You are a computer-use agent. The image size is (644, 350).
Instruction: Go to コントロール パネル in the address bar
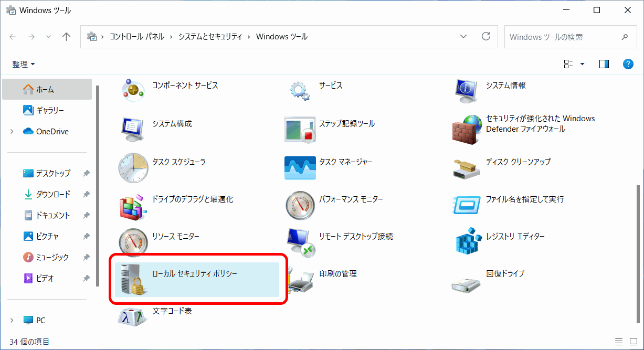tap(136, 37)
